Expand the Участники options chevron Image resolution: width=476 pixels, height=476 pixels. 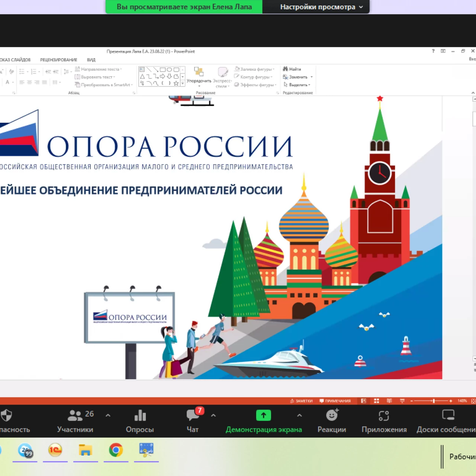tap(108, 415)
